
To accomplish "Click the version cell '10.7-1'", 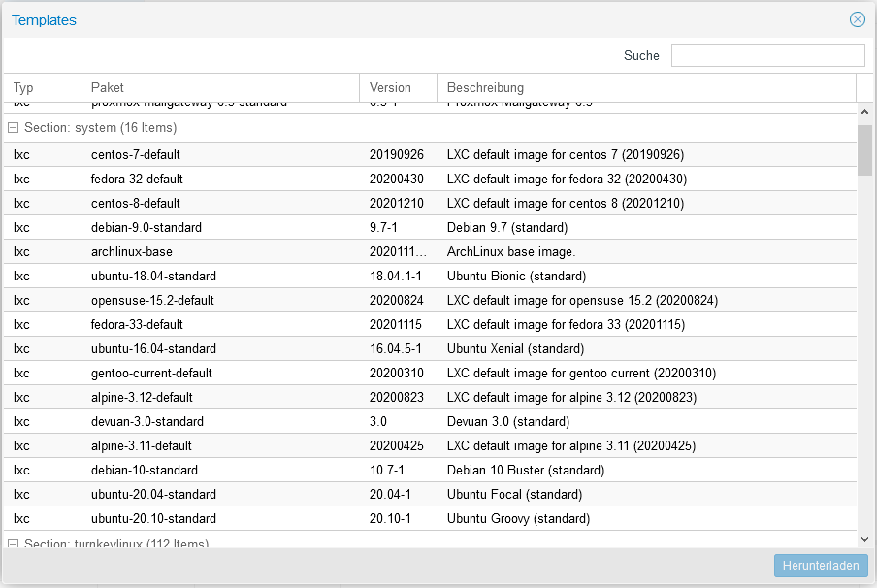I will pyautogui.click(x=387, y=470).
